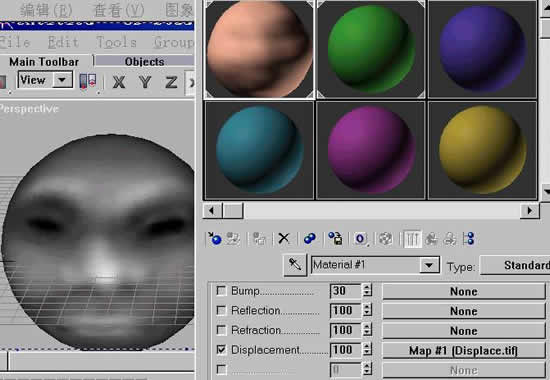Switch to the Main Toolbar tab
550x380 pixels.
click(x=44, y=62)
